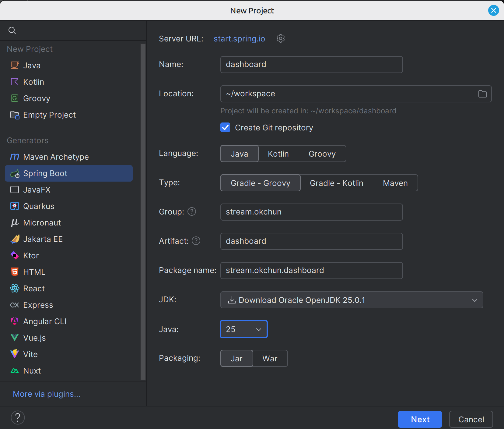Open the Kotlin new project section
This screenshot has width=504, height=429.
point(33,82)
